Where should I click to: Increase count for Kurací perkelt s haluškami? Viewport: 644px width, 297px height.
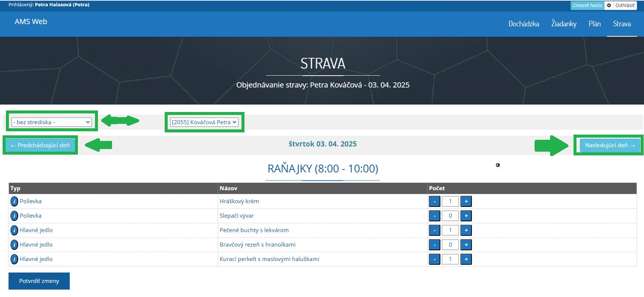click(466, 259)
